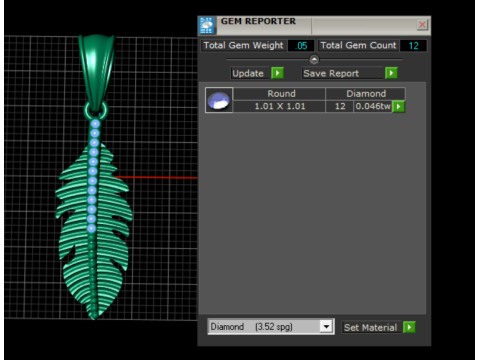Click the Total Gem Count value 12
Screen dimensions: 480x360
[x=413, y=46]
